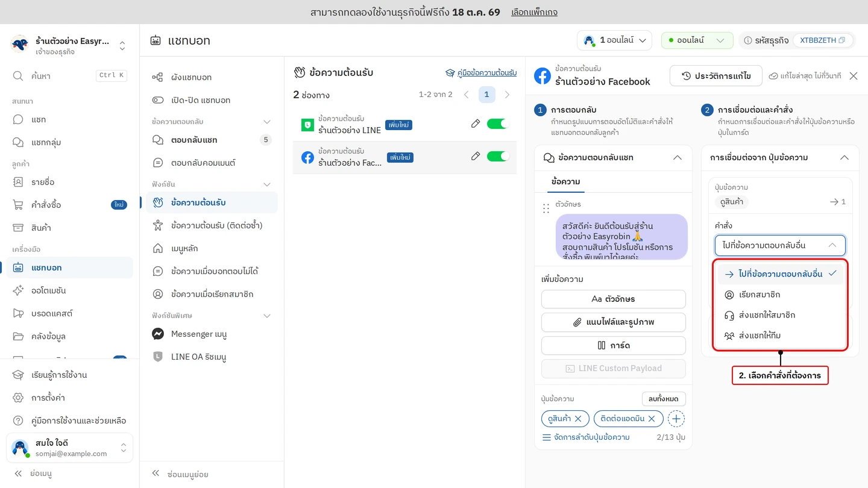Add an Aa ตัวอักษร message
This screenshot has height=488, width=868.
(613, 299)
